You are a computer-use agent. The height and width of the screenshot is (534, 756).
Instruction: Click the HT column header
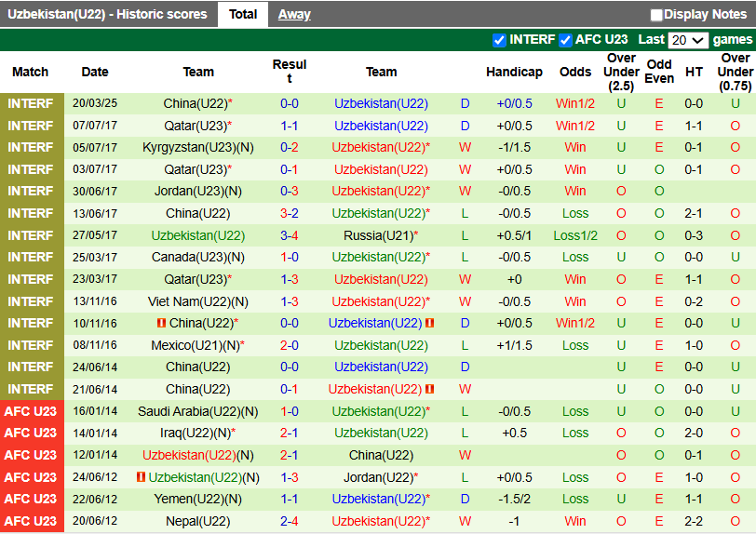[694, 72]
